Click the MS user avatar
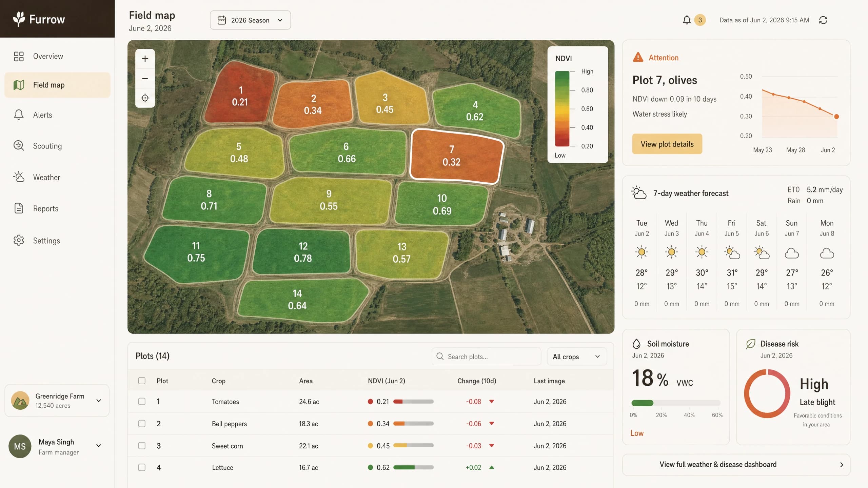 click(x=20, y=446)
